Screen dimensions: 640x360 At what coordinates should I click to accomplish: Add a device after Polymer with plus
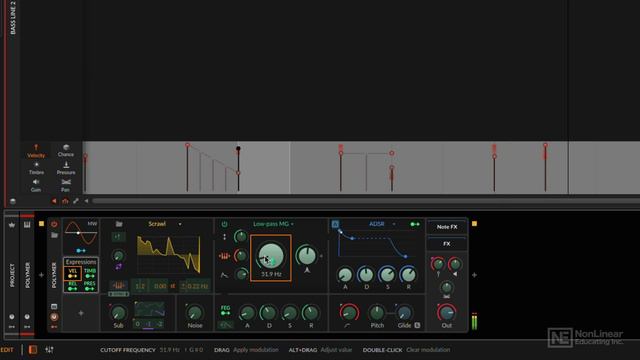474,275
